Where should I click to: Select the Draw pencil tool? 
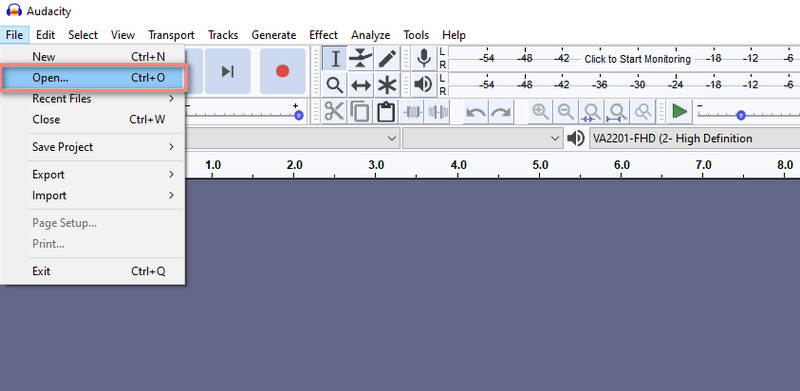pyautogui.click(x=387, y=59)
